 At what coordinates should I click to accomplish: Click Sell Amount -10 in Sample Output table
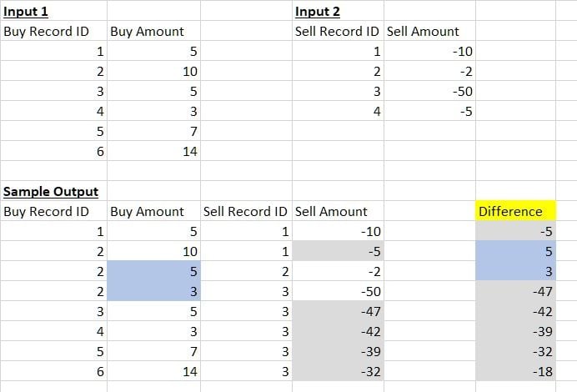pyautogui.click(x=338, y=231)
